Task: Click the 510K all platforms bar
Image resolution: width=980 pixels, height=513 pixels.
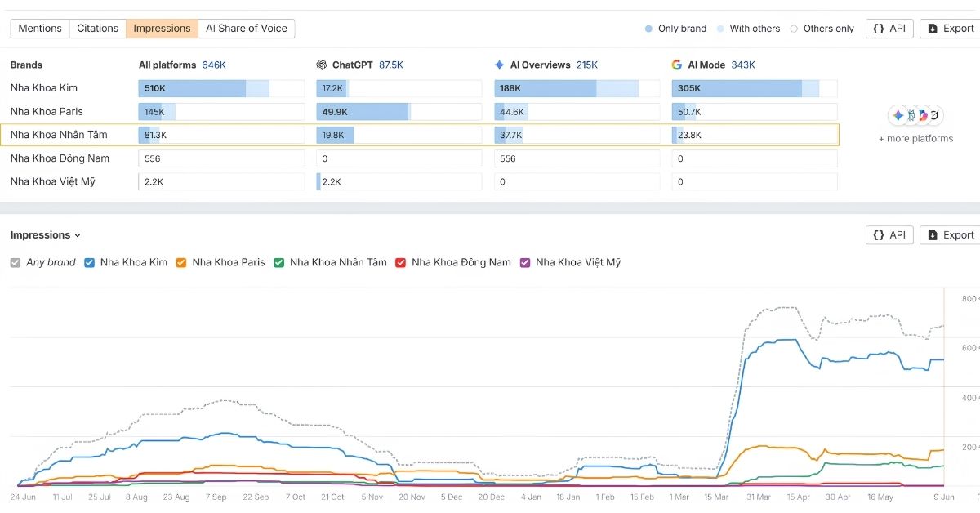Action: click(x=221, y=88)
